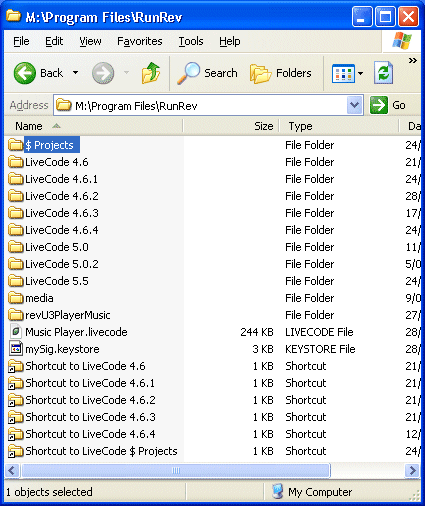The image size is (425, 506).
Task: Click the My Computer status bar icon
Action: [x=278, y=492]
